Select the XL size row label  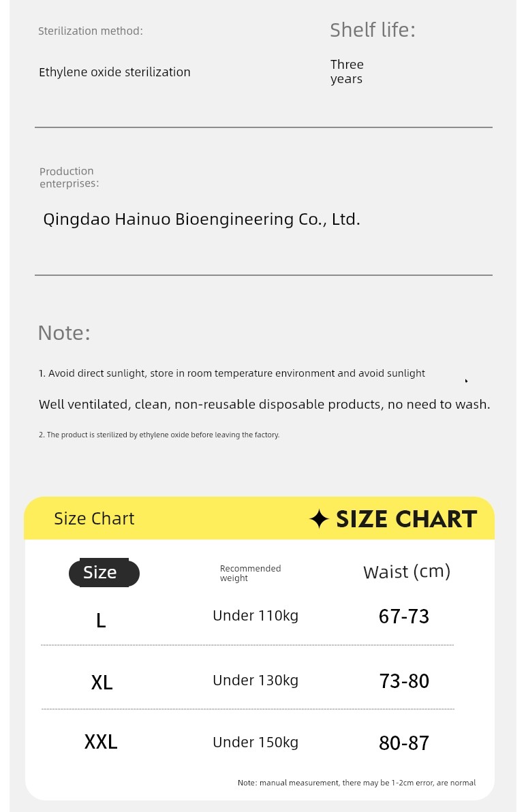(102, 683)
